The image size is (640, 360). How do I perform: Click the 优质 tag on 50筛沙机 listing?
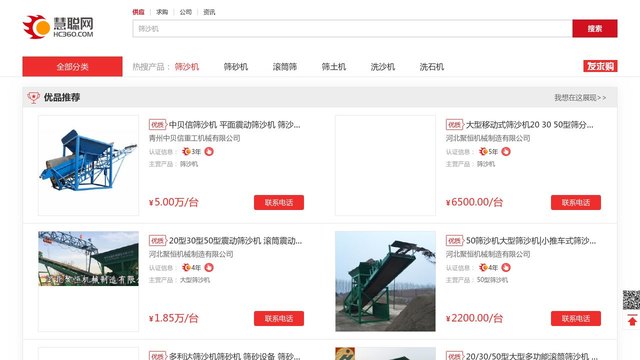pos(455,241)
